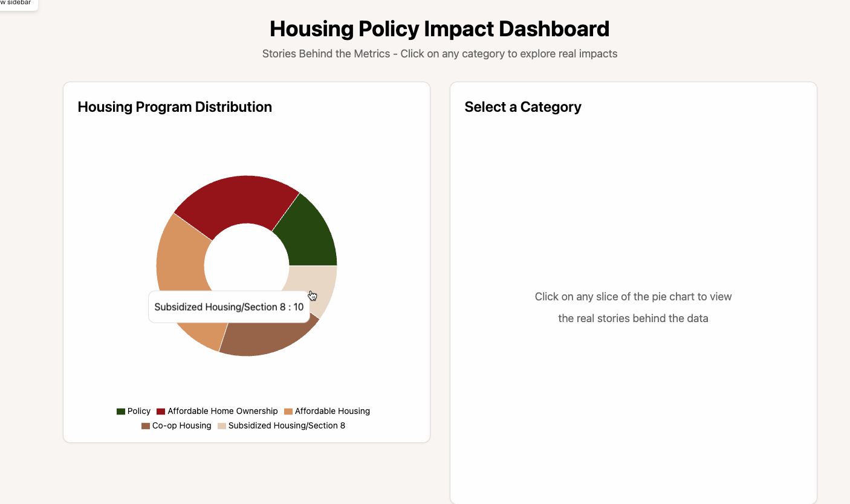Viewport: 850px width, 504px height.
Task: Click the green Policy legend swatch
Action: pos(121,412)
